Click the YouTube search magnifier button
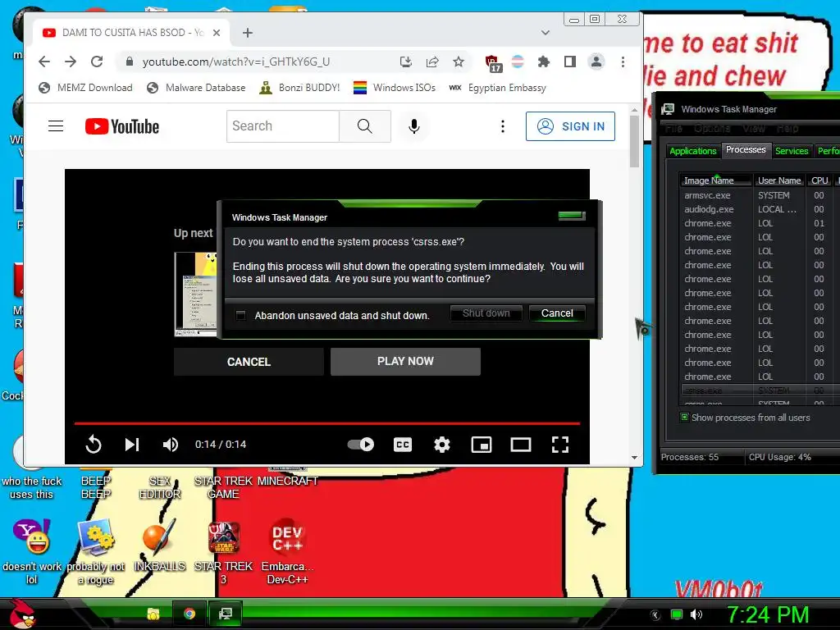This screenshot has height=630, width=840. pyautogui.click(x=365, y=126)
